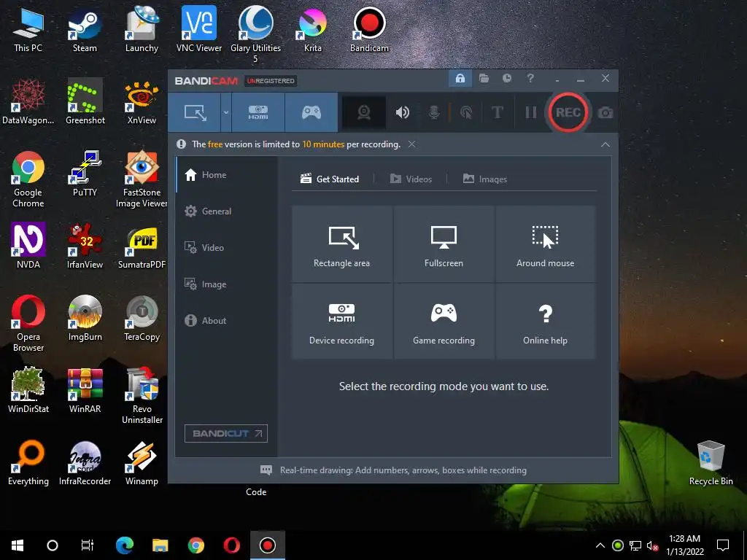Select the Everything search desktop icon
This screenshot has height=560, width=747.
click(28, 463)
